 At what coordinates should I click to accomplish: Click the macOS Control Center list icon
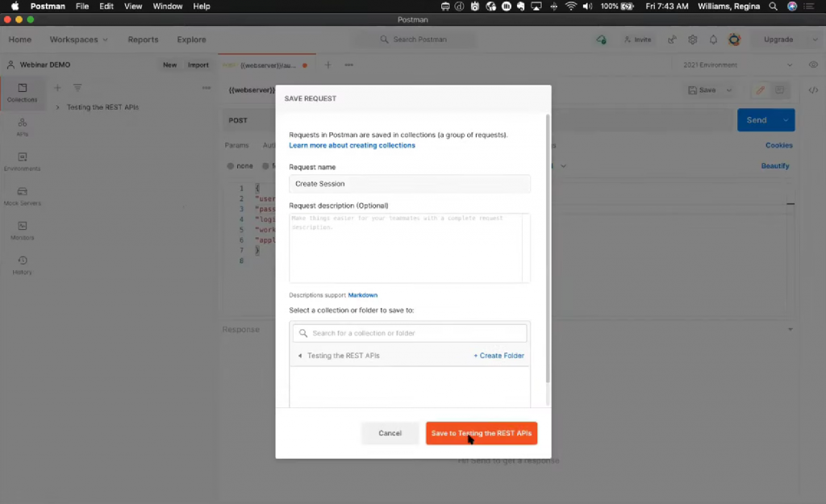point(809,6)
